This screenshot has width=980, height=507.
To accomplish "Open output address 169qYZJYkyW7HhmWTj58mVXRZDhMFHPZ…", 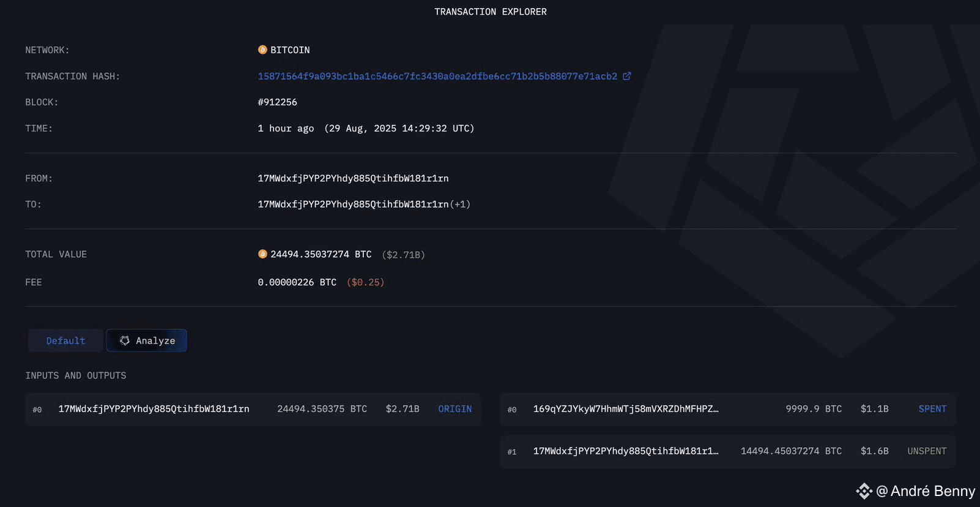I will click(626, 409).
